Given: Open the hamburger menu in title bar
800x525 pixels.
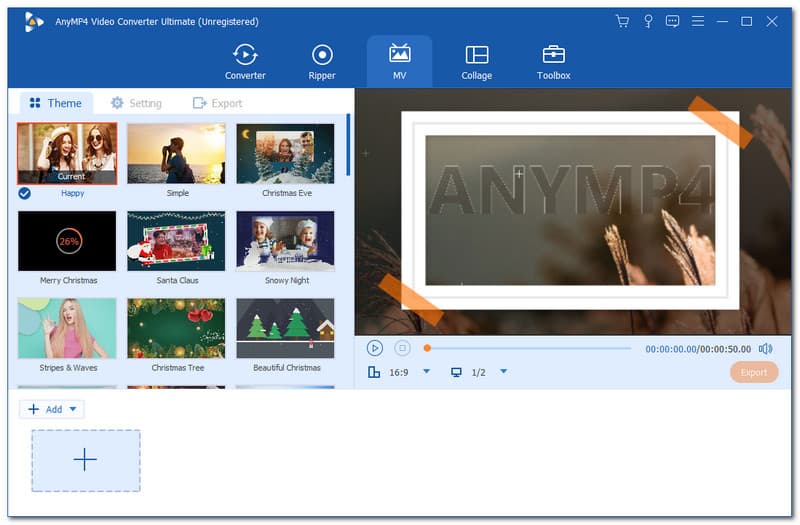Looking at the screenshot, I should [x=697, y=21].
